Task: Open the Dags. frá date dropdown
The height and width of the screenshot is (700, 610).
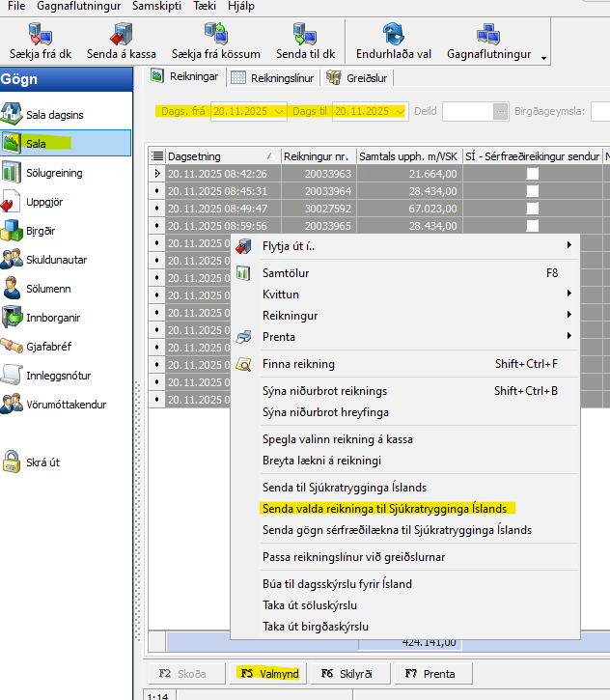Action: [x=280, y=112]
